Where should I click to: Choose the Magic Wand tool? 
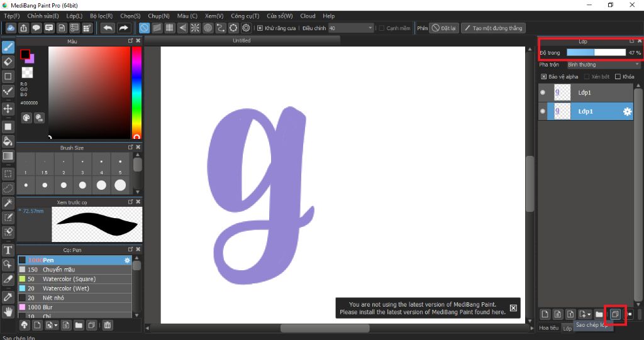pos(8,203)
